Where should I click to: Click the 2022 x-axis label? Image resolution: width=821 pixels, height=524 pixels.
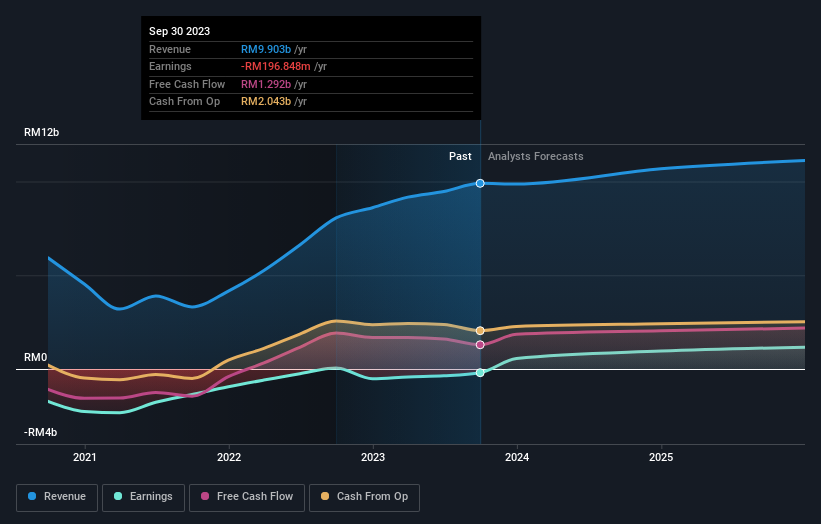[229, 457]
